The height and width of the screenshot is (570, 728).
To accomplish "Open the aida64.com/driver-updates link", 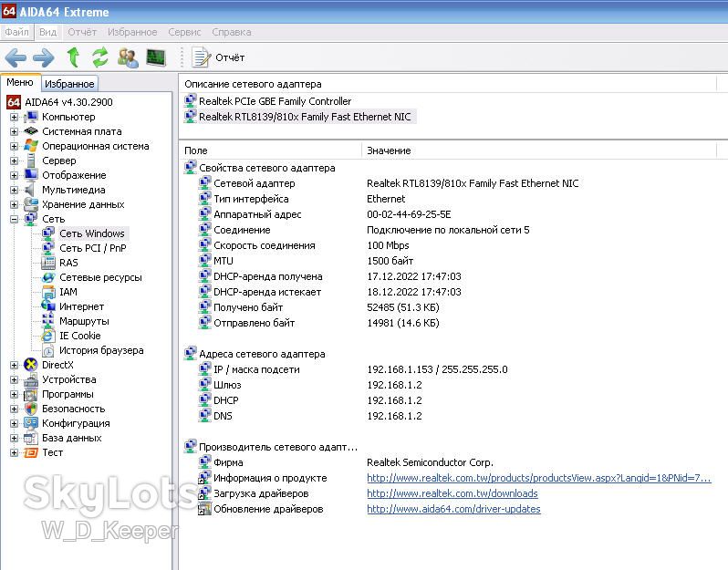I will pyautogui.click(x=453, y=509).
